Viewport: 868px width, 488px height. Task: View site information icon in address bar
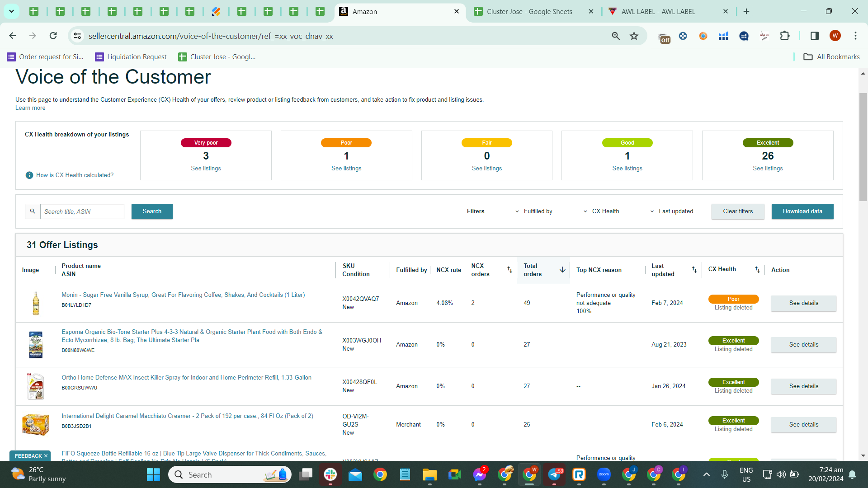point(78,36)
